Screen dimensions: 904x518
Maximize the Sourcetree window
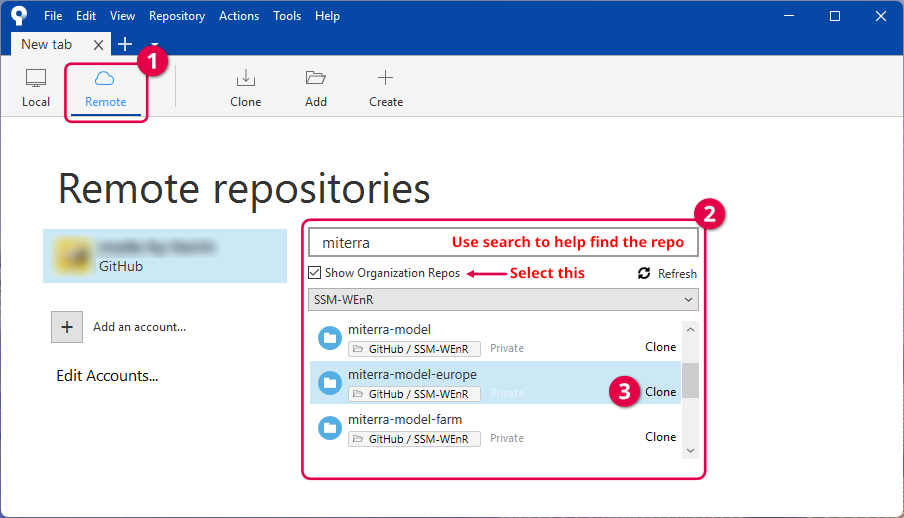click(x=835, y=16)
